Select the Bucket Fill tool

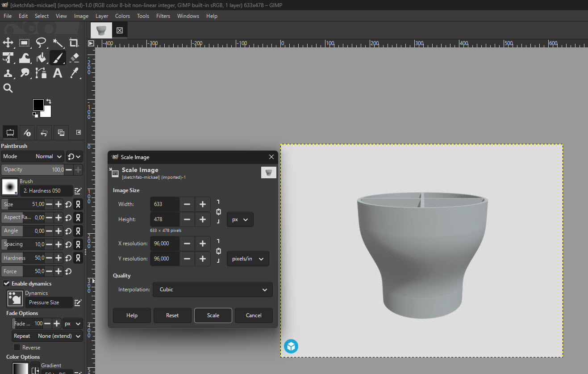point(41,58)
